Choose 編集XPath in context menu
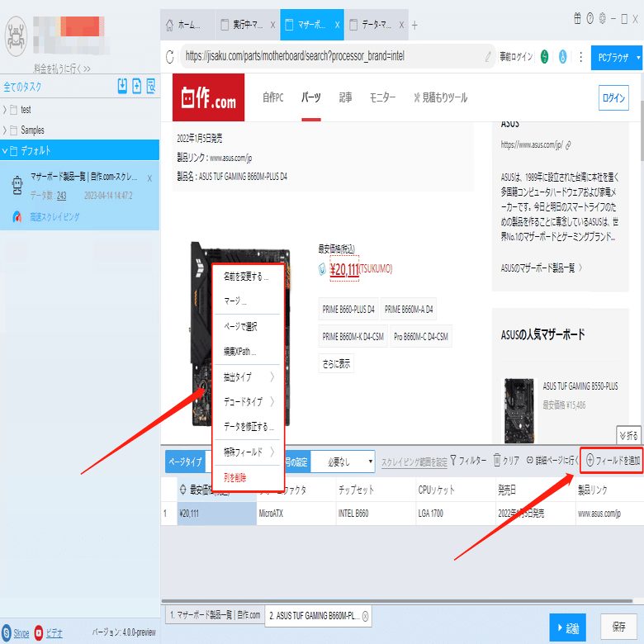The width and height of the screenshot is (644, 644). 248,352
